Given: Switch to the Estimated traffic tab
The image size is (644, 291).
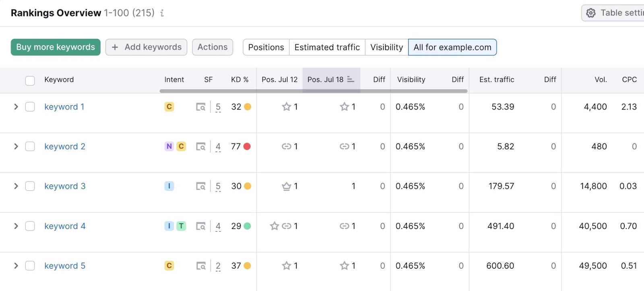Looking at the screenshot, I should [327, 47].
